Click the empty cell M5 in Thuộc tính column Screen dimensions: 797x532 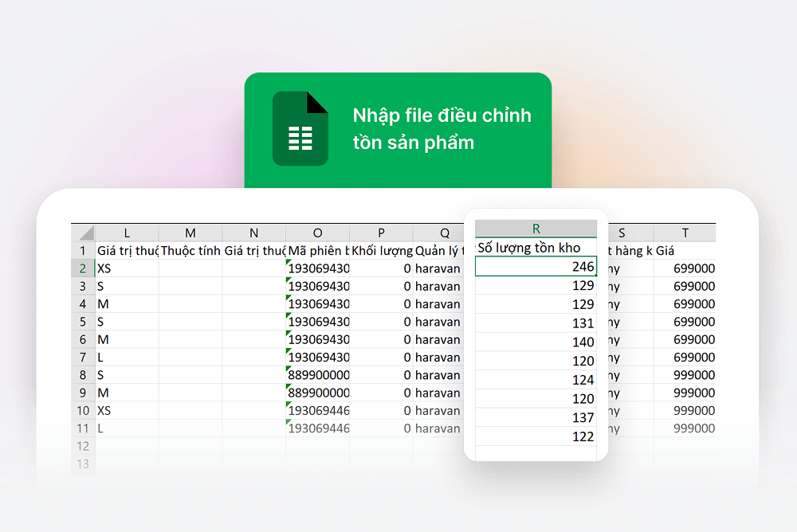coord(190,322)
